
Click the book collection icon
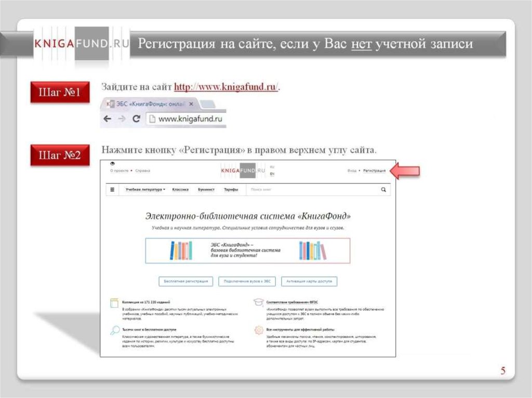114,303
